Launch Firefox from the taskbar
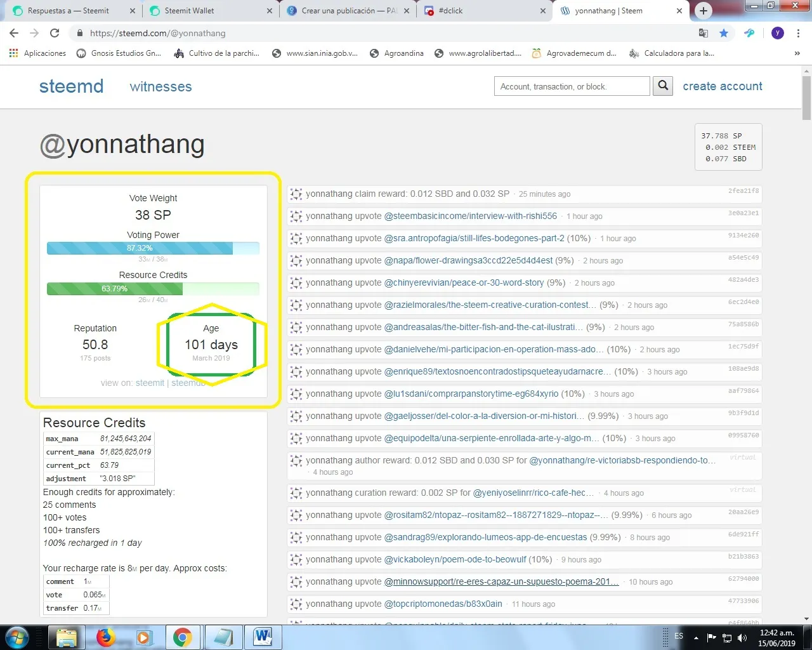 coord(106,637)
